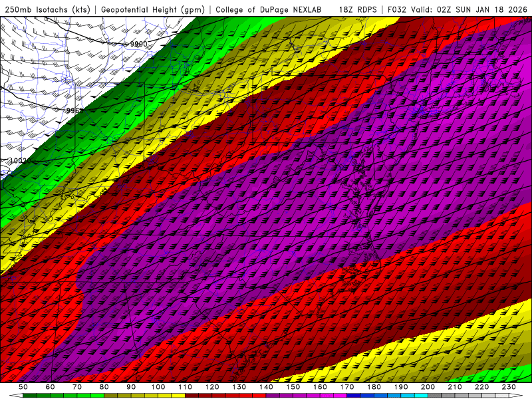Pick the dark blue swatch just right of 170
The width and height of the screenshot is (532, 399).
[x=354, y=395]
